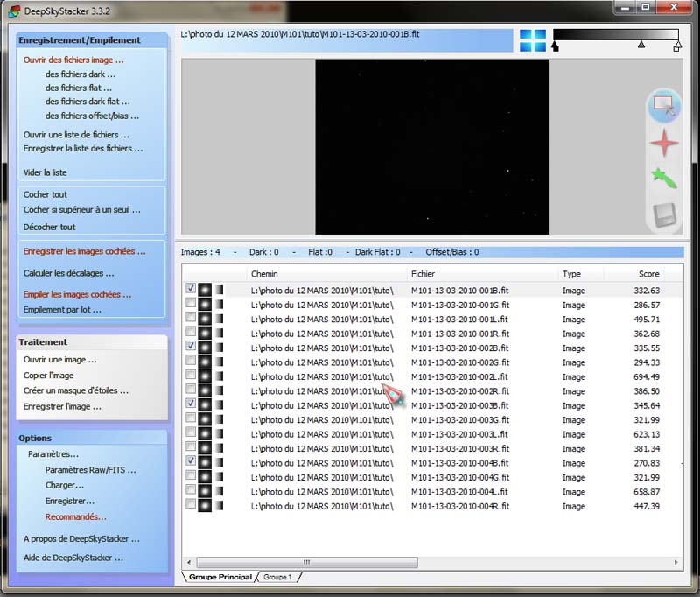Uncheck the M101-13-03-2010-004B.fit checkbox
Screen dimensions: 700x597
tap(191, 462)
